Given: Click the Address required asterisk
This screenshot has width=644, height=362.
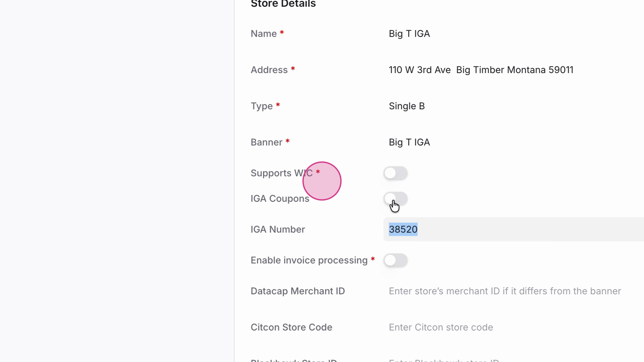Looking at the screenshot, I should pyautogui.click(x=293, y=69).
